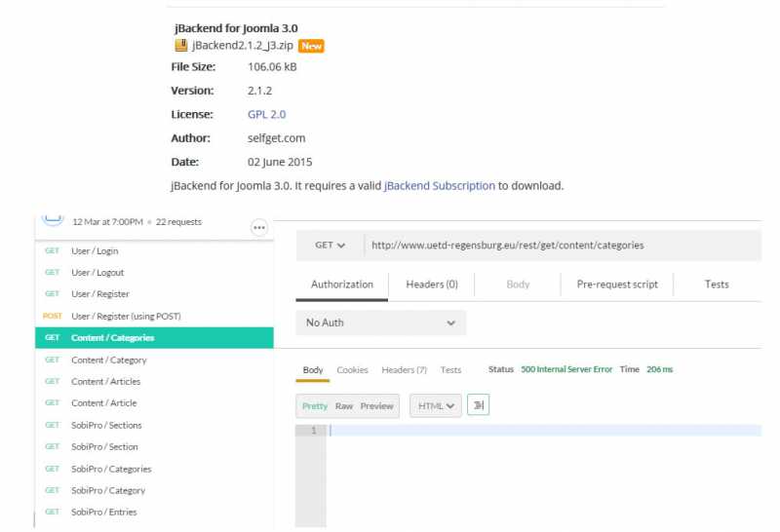Image resolution: width=780 pixels, height=532 pixels.
Task: Select the User / Login request
Action: click(x=154, y=251)
